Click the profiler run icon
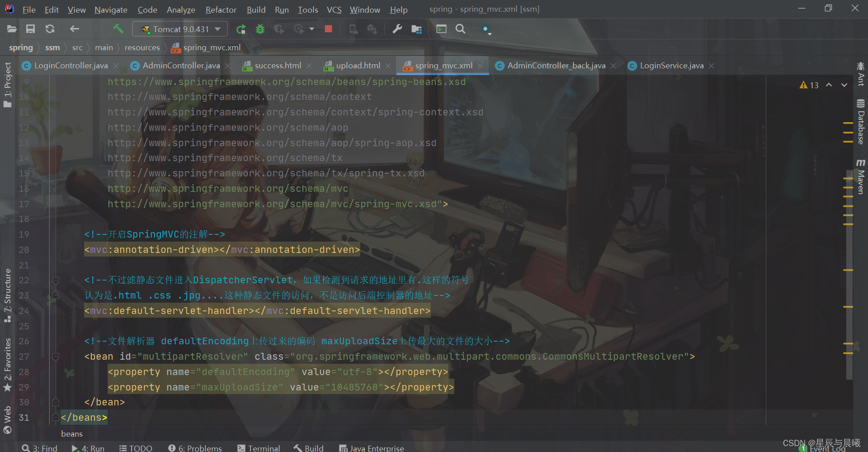Image resolution: width=868 pixels, height=452 pixels. point(299,29)
